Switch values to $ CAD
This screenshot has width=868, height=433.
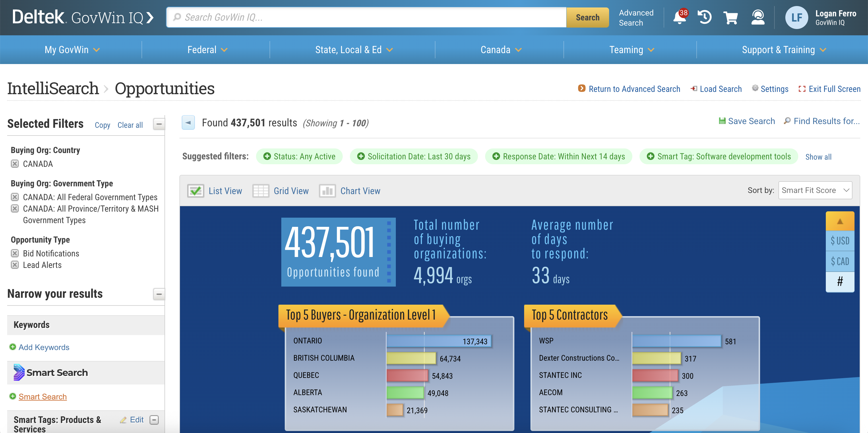tap(840, 261)
